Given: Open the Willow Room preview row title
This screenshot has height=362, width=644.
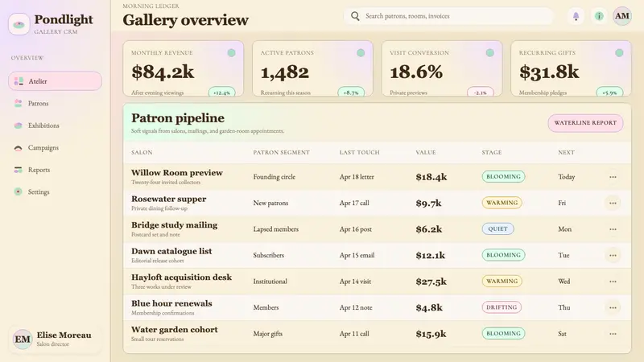Looking at the screenshot, I should pyautogui.click(x=177, y=173).
